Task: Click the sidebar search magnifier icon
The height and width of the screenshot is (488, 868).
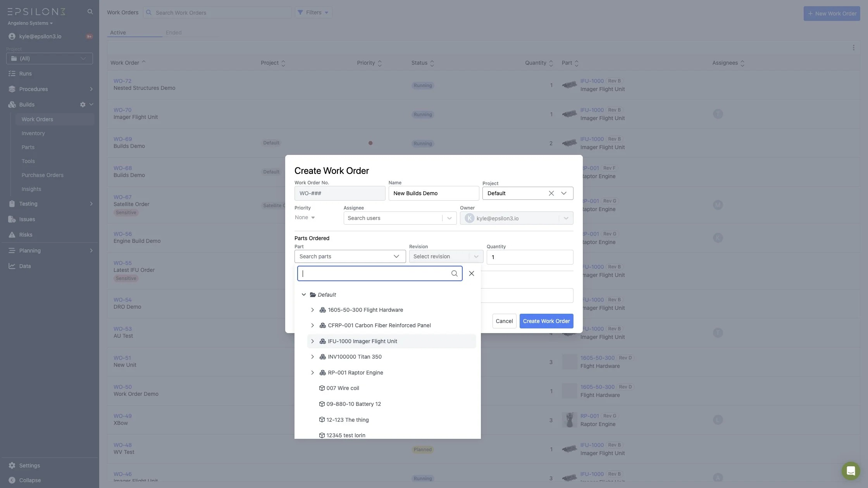Action: click(x=90, y=12)
